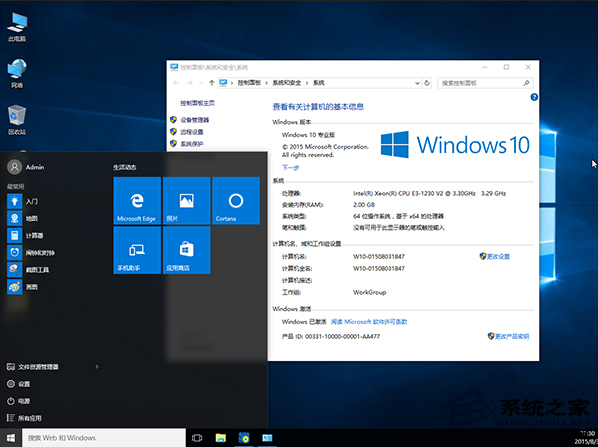598x447 pixels.
Task: Launch the 地图 Maps app
Action: [23, 218]
